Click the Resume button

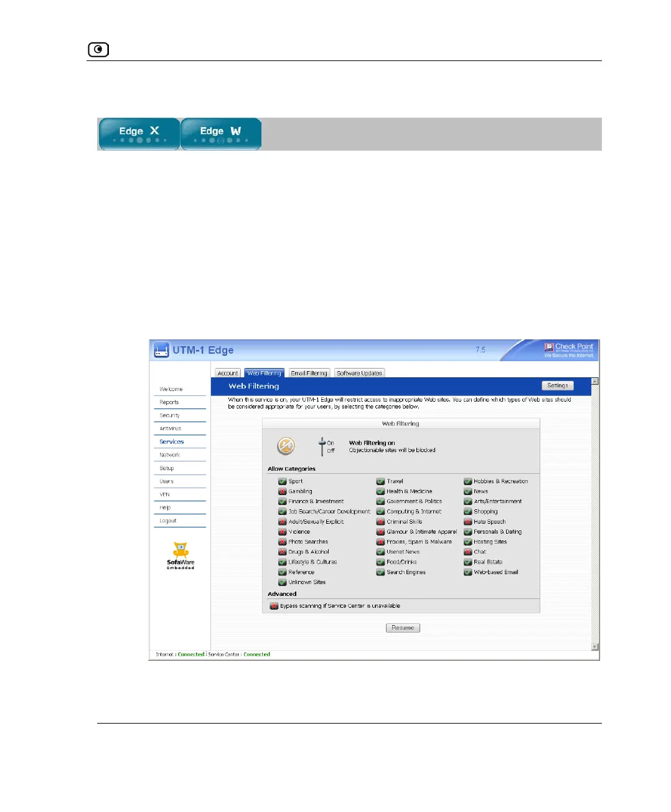pos(403,628)
